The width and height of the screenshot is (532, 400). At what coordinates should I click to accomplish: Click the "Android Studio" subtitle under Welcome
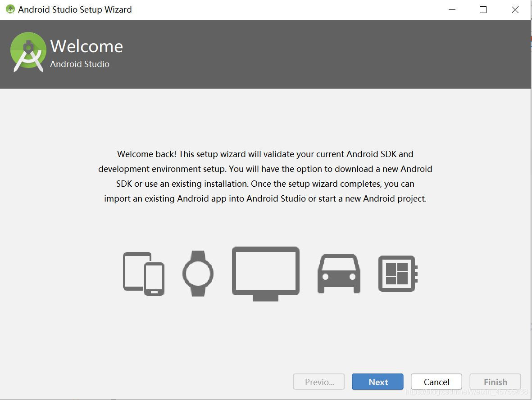click(x=80, y=64)
